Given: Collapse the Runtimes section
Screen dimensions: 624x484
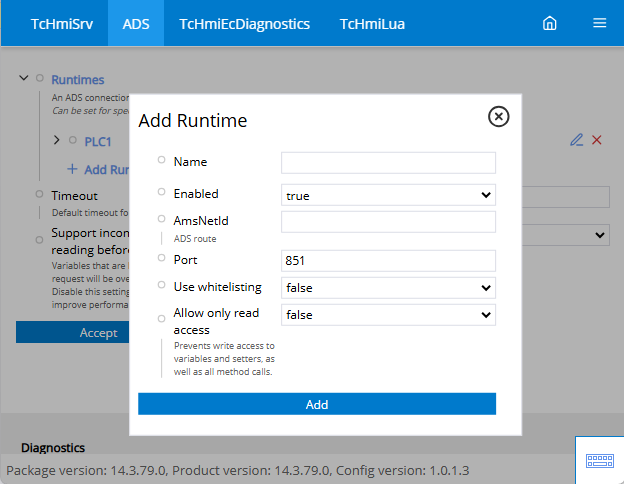Looking at the screenshot, I should 24,78.
